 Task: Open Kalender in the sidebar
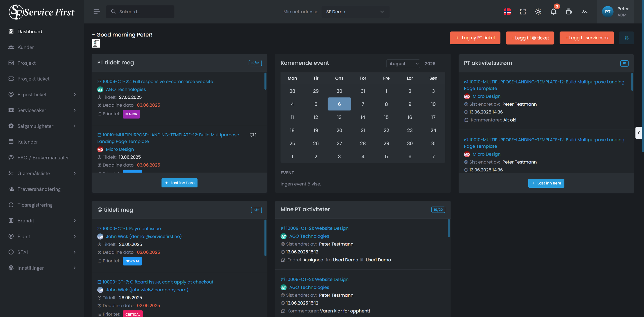[x=28, y=142]
